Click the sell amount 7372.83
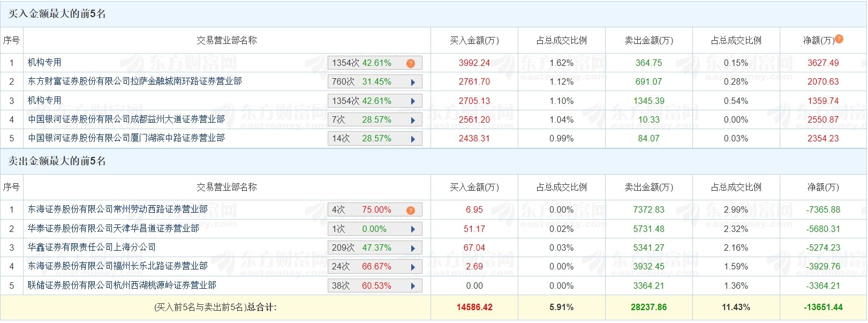This screenshot has height=323, width=868. point(649,209)
